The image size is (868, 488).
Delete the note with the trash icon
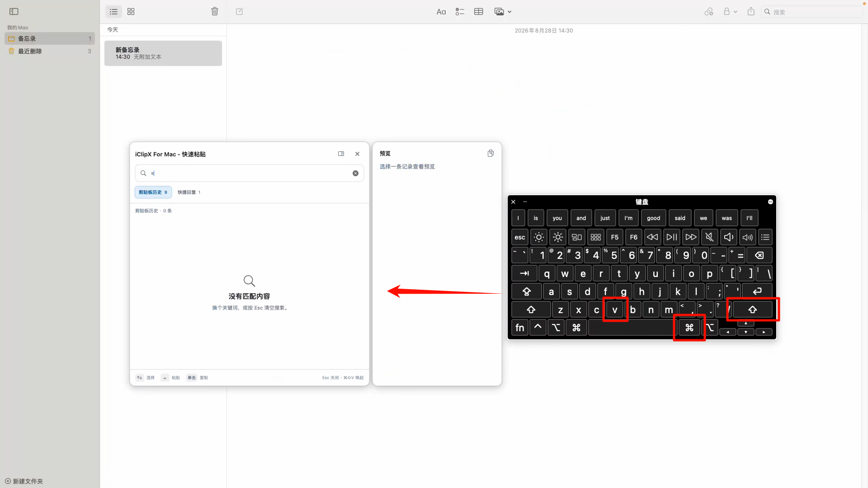[x=215, y=12]
